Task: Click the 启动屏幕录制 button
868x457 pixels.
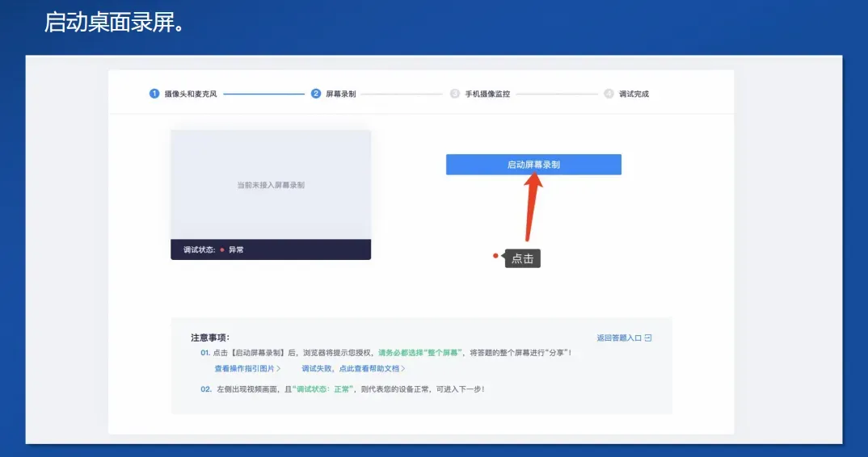Action: pyautogui.click(x=533, y=165)
